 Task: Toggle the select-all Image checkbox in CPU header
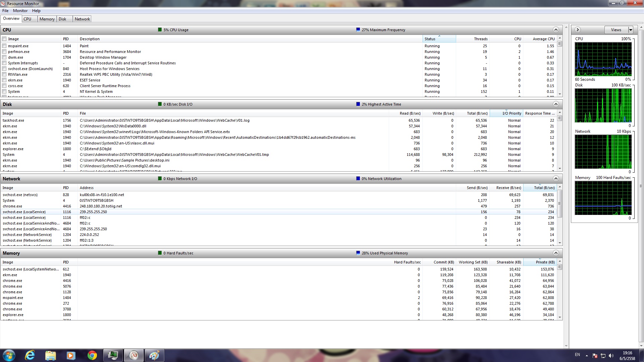[x=4, y=39]
